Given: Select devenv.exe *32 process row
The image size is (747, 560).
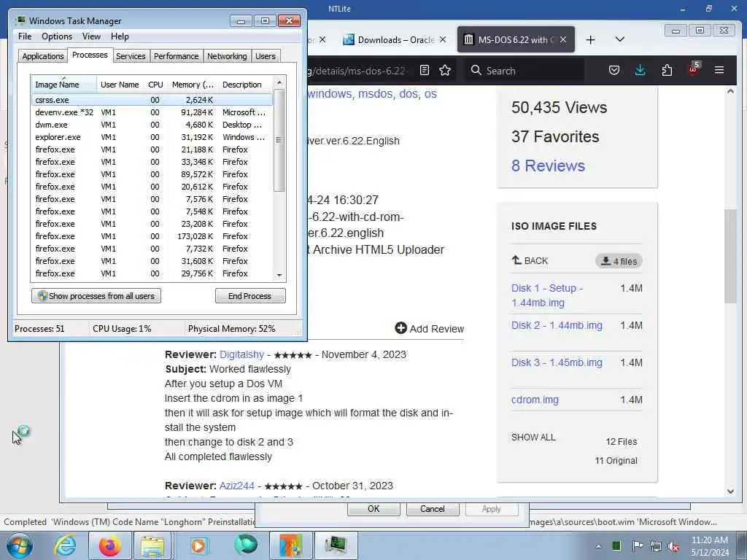Looking at the screenshot, I should 152,112.
